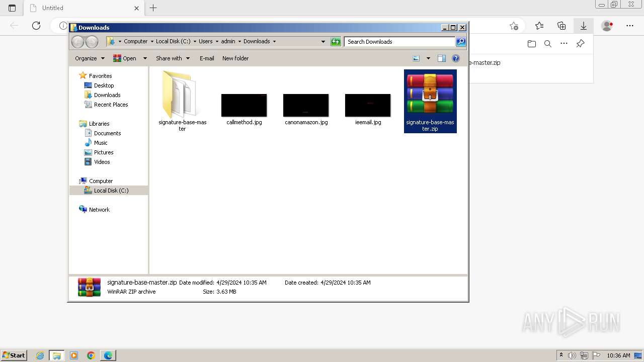Viewport: 644px width, 362px height.
Task: Open a new Edge tab
Action: 153,8
